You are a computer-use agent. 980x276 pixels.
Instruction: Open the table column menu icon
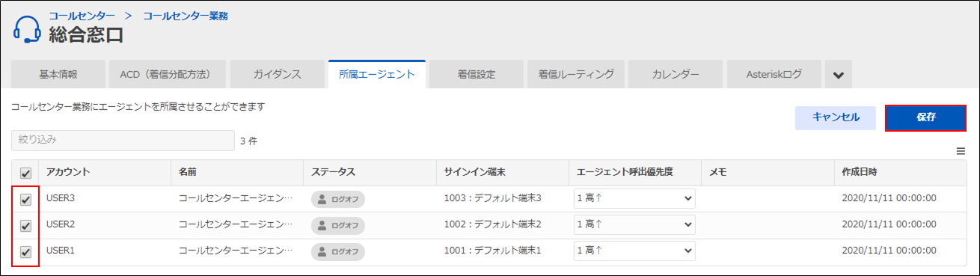[x=961, y=151]
